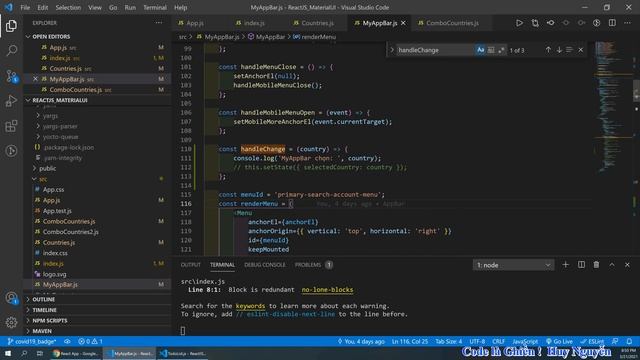Go to next match in find widget
Image resolution: width=640 pixels, height=360 pixels.
pyautogui.click(x=559, y=50)
